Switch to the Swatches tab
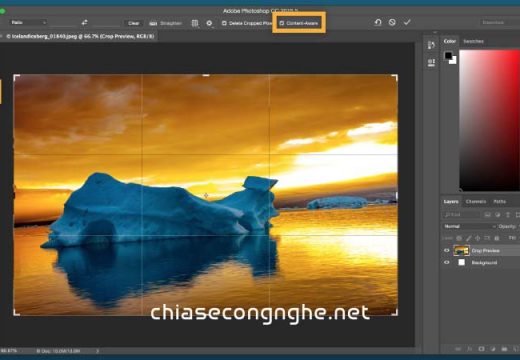The width and height of the screenshot is (520, 360). 473,41
